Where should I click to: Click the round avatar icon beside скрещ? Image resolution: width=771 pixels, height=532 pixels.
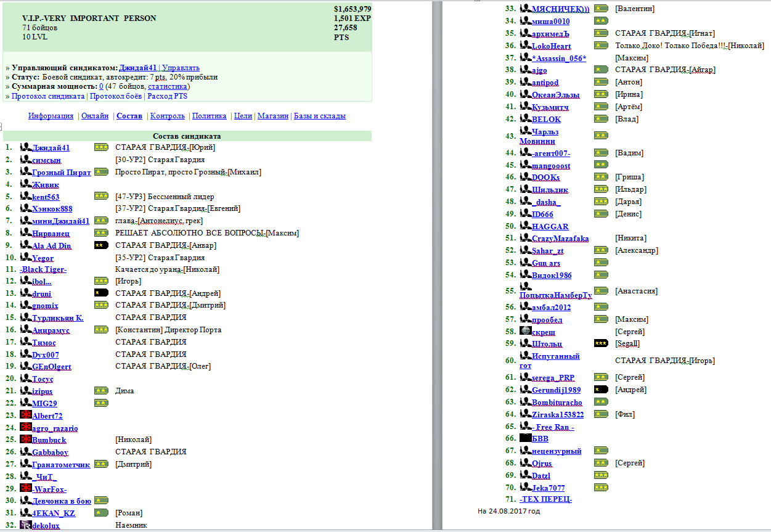point(526,330)
